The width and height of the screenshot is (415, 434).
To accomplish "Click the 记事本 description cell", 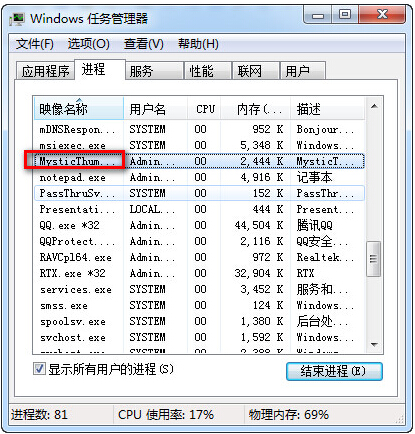I will [314, 177].
